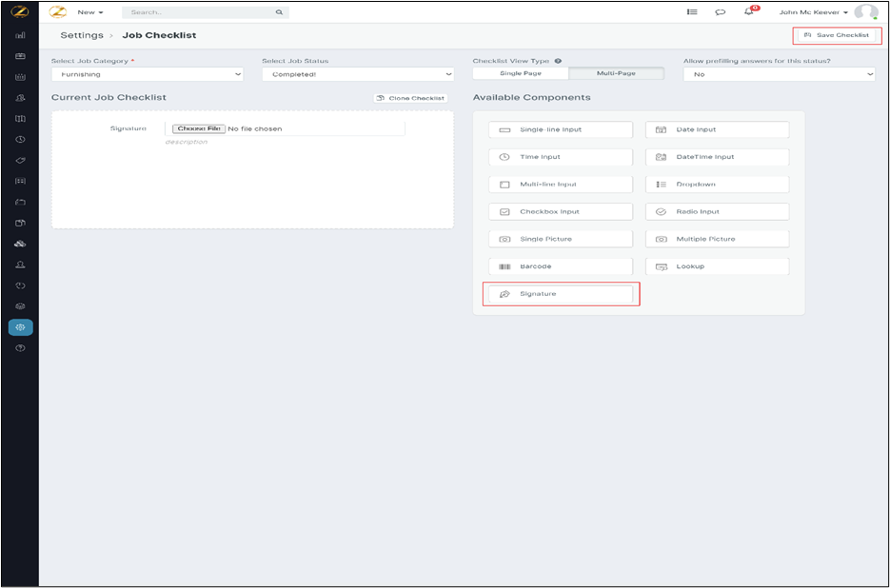Click the Z logo atop the dark sidebar

coord(20,11)
